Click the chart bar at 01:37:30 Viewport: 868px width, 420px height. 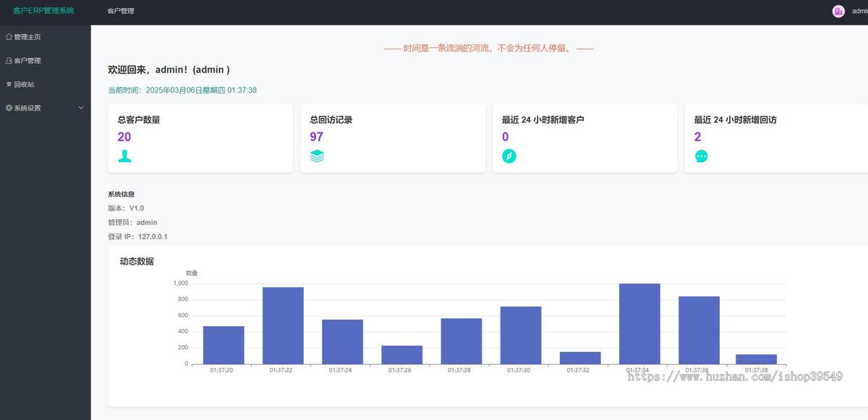521,335
